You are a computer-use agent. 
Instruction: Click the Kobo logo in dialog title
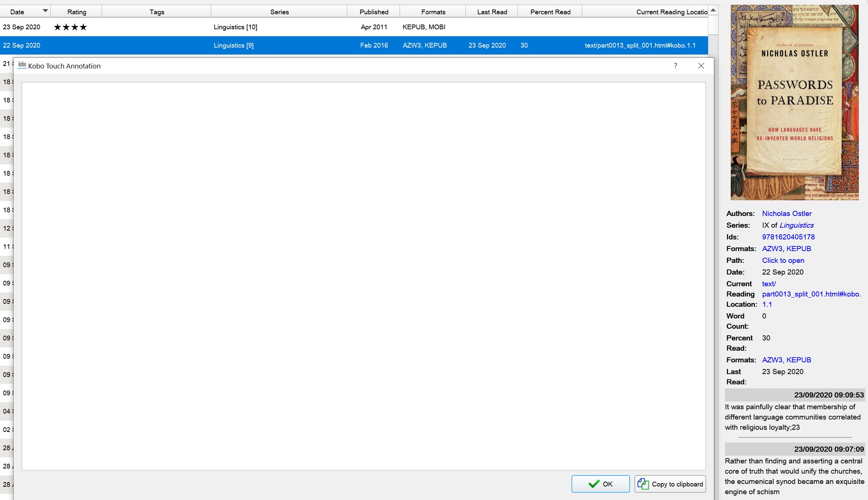[x=22, y=66]
